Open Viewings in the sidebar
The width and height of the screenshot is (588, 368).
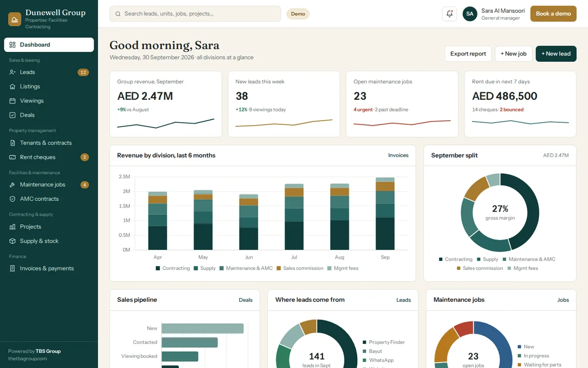(49, 101)
